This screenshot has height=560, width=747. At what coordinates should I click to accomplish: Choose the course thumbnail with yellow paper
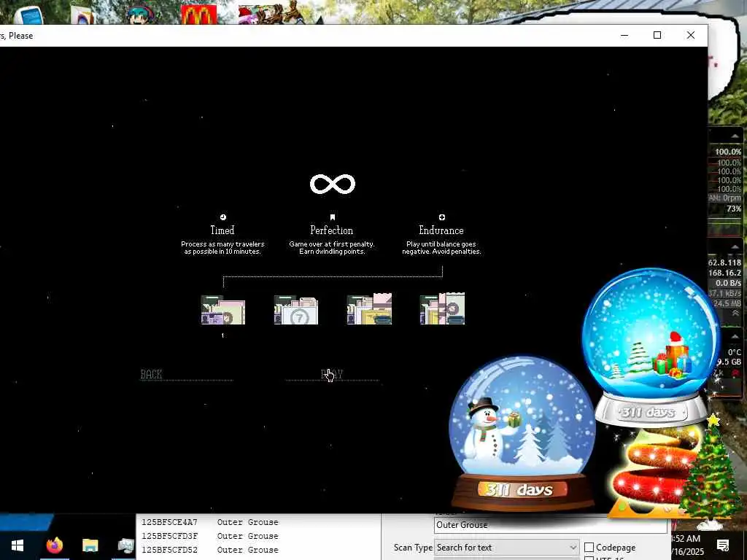[369, 309]
